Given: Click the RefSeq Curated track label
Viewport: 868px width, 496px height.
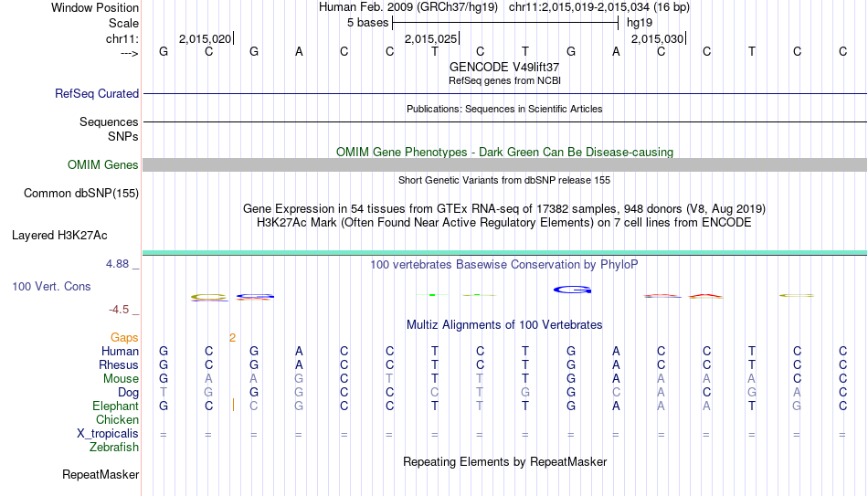Looking at the screenshot, I should click(x=96, y=93).
